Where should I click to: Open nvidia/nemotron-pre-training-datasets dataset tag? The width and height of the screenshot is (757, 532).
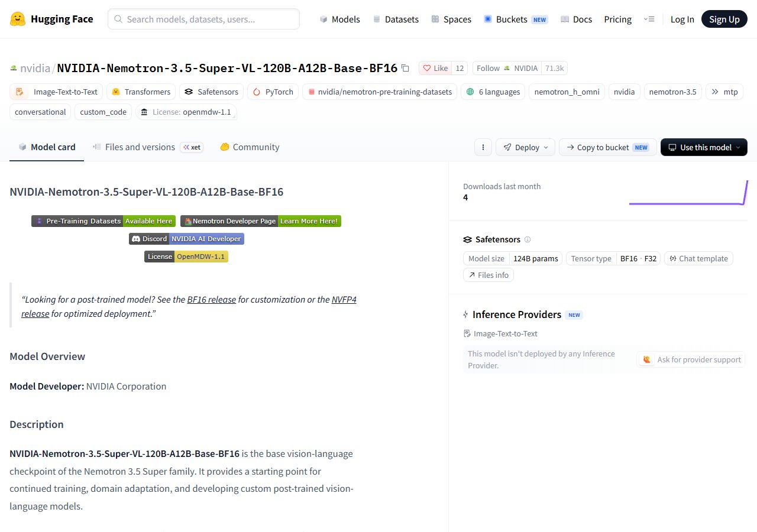click(380, 92)
